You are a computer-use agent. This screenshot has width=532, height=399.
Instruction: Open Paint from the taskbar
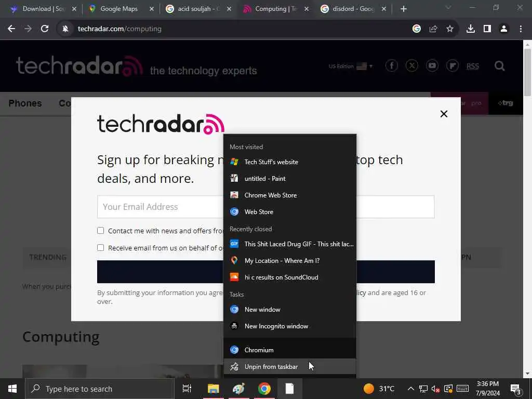coord(239,389)
